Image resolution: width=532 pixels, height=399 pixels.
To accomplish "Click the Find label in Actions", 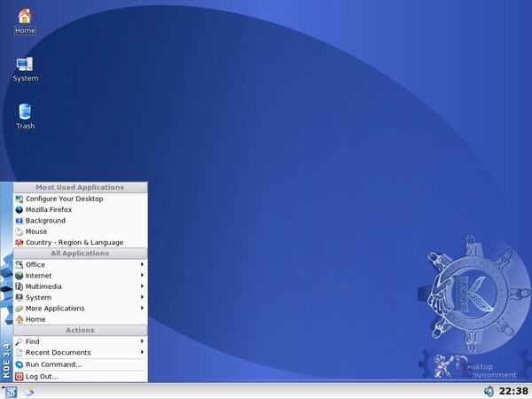I will point(33,341).
